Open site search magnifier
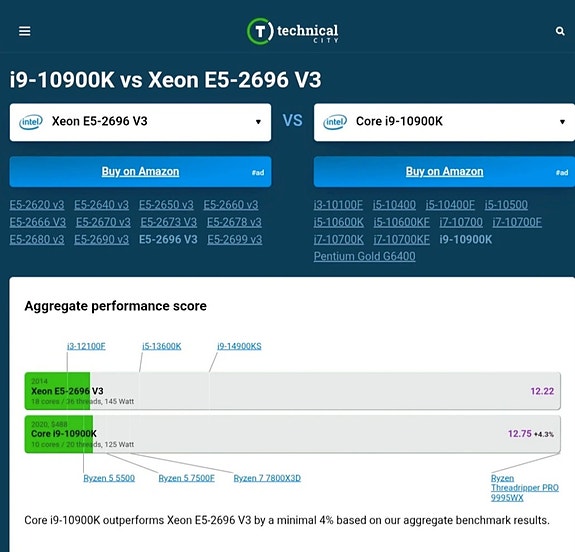Screen dimensions: 575x552 point(560,31)
